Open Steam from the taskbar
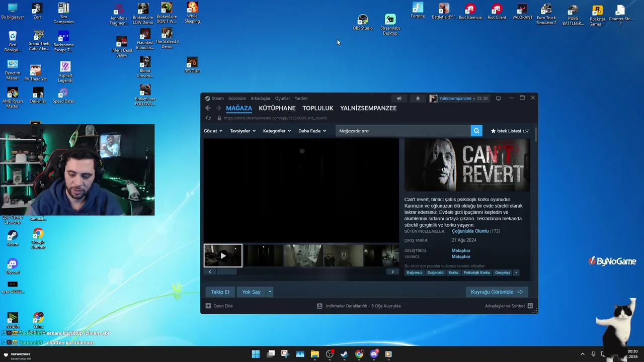 [x=344, y=354]
